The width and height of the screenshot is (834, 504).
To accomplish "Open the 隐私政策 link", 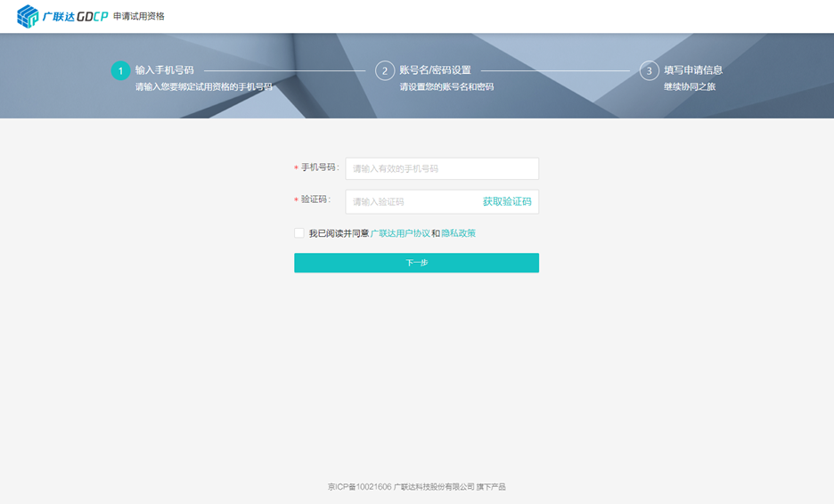I will coord(458,233).
